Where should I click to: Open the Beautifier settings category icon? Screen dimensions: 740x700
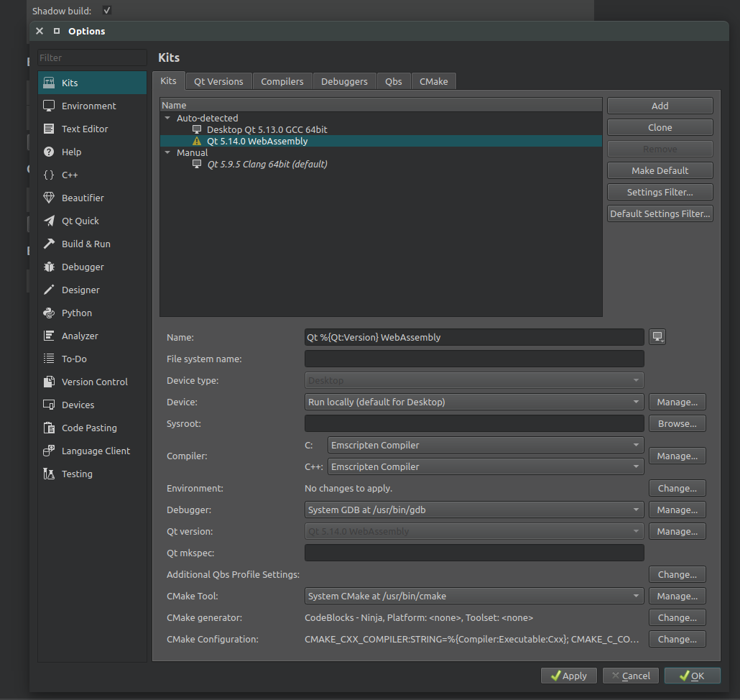tap(49, 198)
